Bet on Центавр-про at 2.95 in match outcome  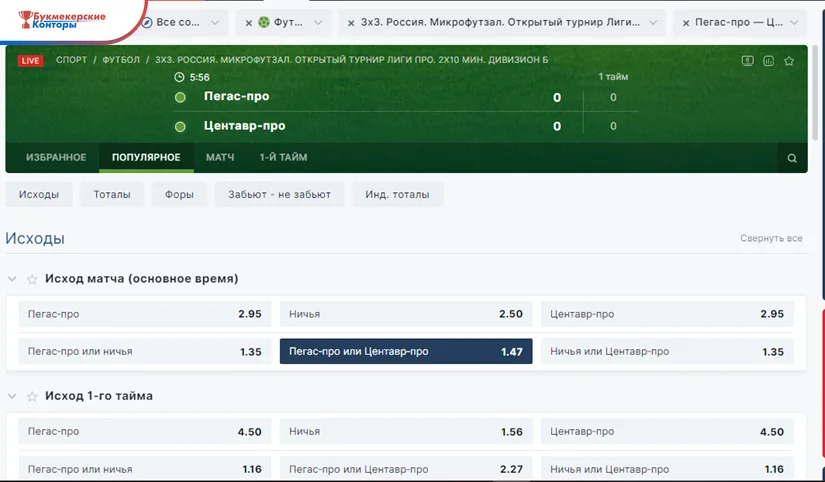point(667,314)
